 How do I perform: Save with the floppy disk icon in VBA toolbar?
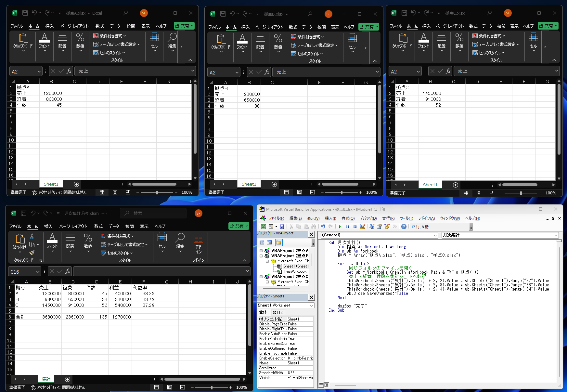point(282,227)
